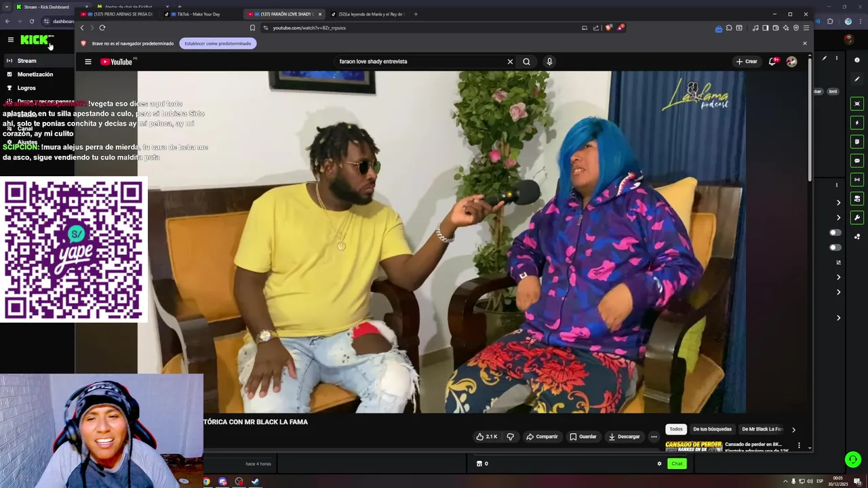Image resolution: width=868 pixels, height=488 pixels.
Task: Open system tray hidden icons chevron
Action: pyautogui.click(x=786, y=481)
